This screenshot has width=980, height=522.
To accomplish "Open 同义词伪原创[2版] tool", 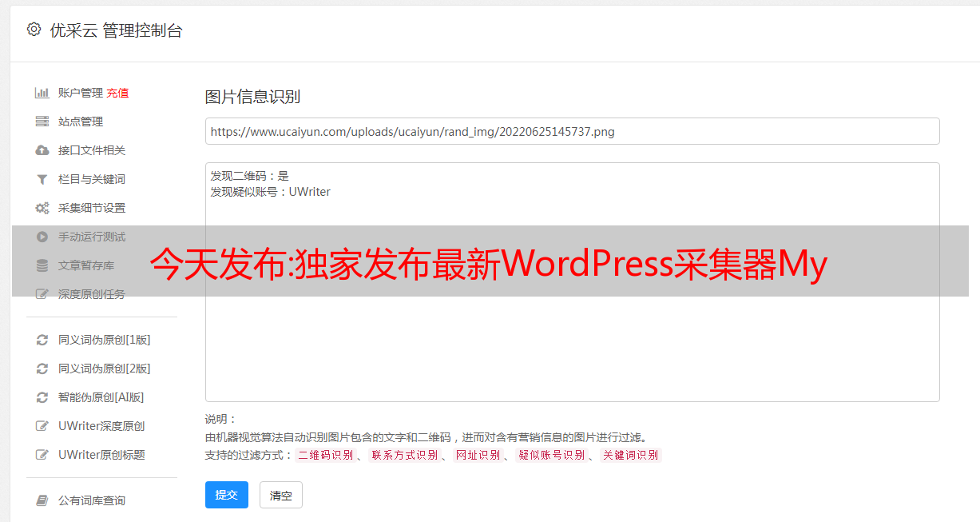I will (x=105, y=369).
